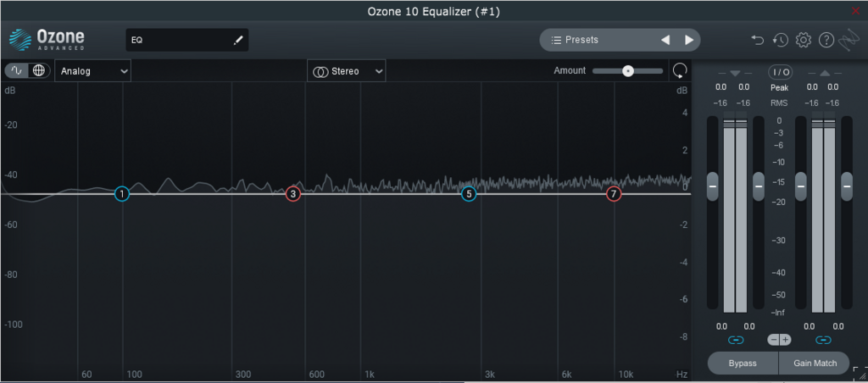
Task: Go to the next preset arrow
Action: tap(689, 40)
